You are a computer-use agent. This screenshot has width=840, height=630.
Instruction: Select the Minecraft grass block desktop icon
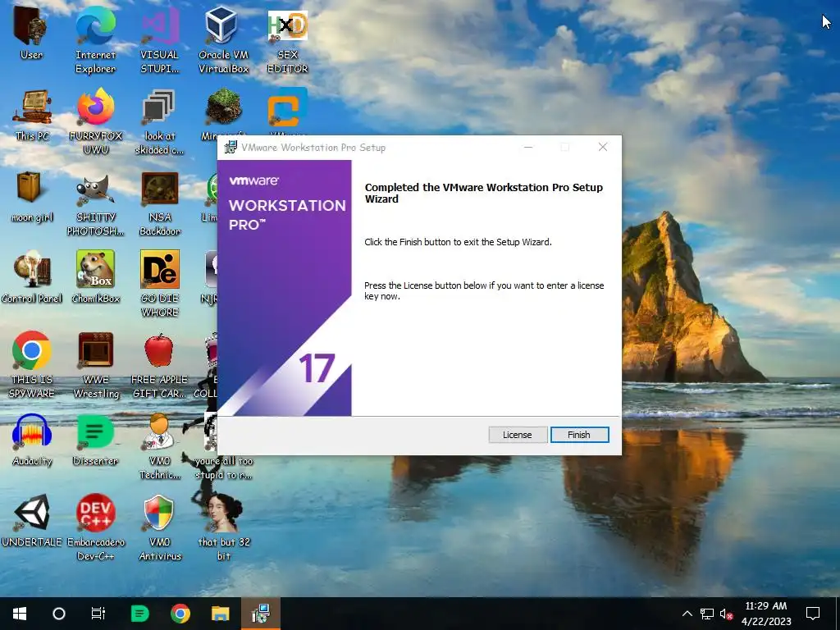tap(223, 108)
